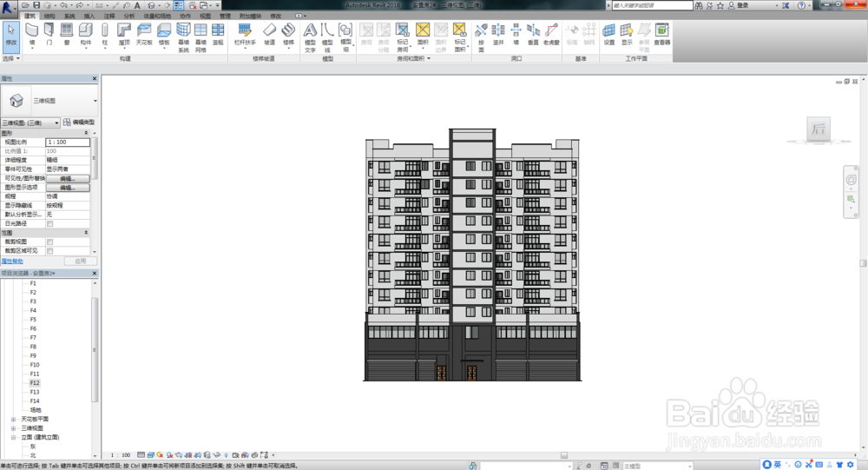Select the 窗 (Window) tool
The height and width of the screenshot is (470, 868).
(67, 35)
